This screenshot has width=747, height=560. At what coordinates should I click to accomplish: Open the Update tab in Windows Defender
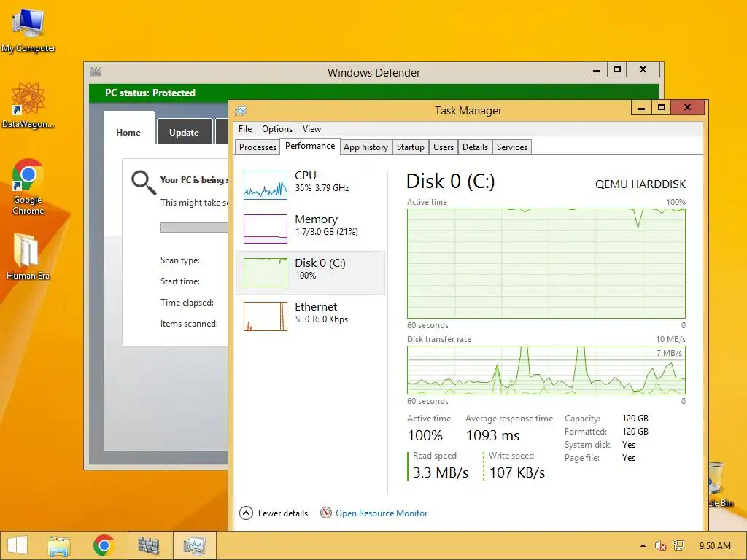tap(184, 132)
